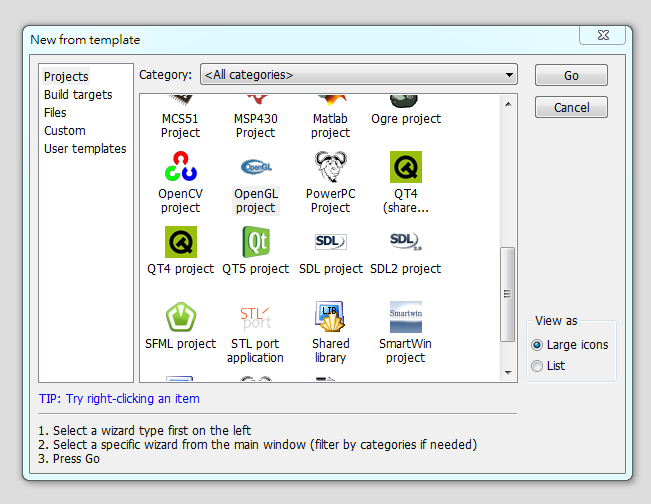Click the MCS51 Project label

(x=180, y=126)
